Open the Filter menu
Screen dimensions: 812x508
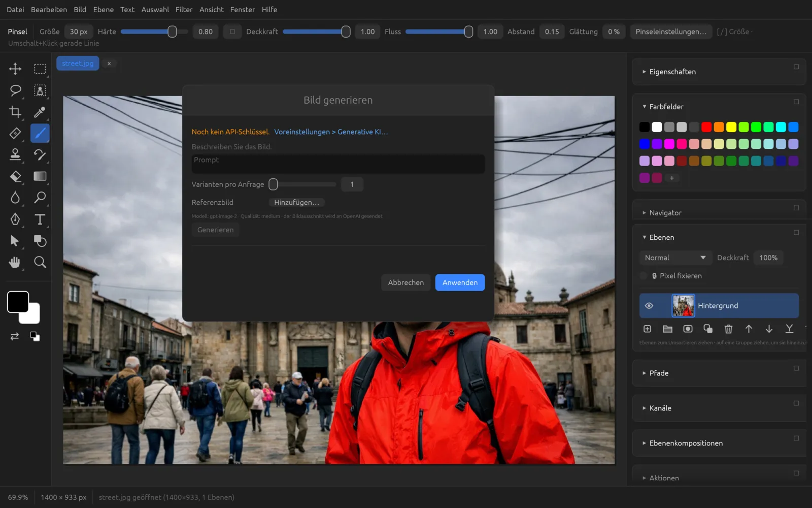pos(184,10)
